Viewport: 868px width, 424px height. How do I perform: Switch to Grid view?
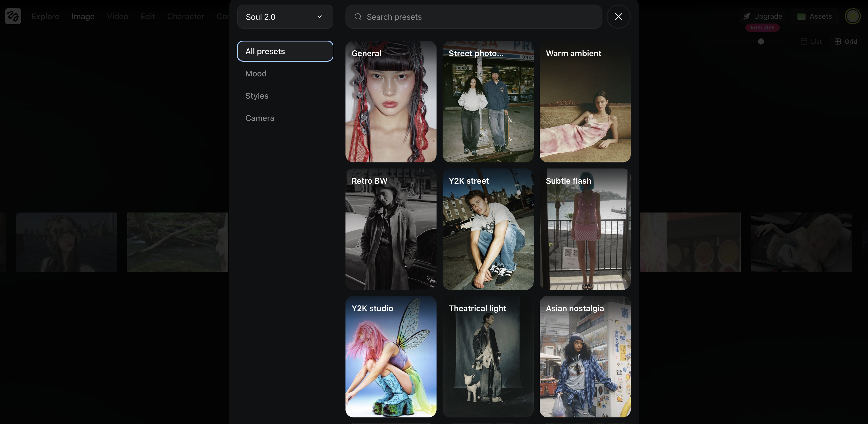846,41
